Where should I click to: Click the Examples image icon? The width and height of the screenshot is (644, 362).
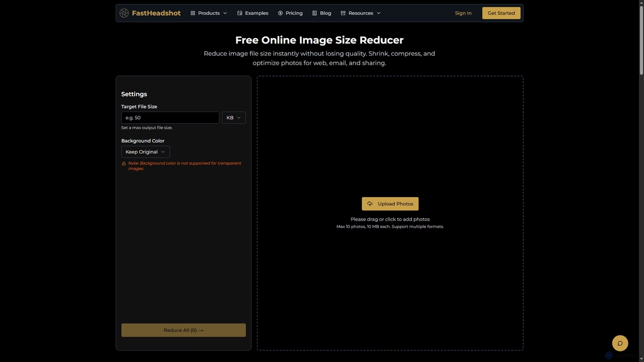pyautogui.click(x=239, y=13)
